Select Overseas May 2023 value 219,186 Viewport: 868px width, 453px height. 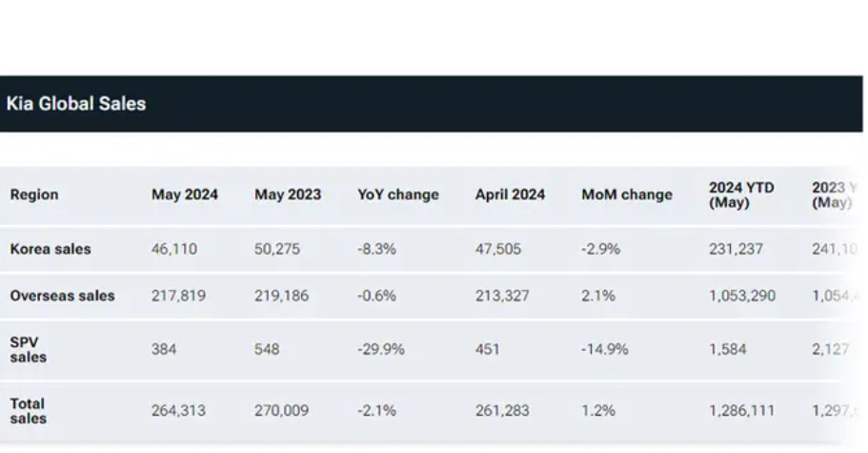280,296
